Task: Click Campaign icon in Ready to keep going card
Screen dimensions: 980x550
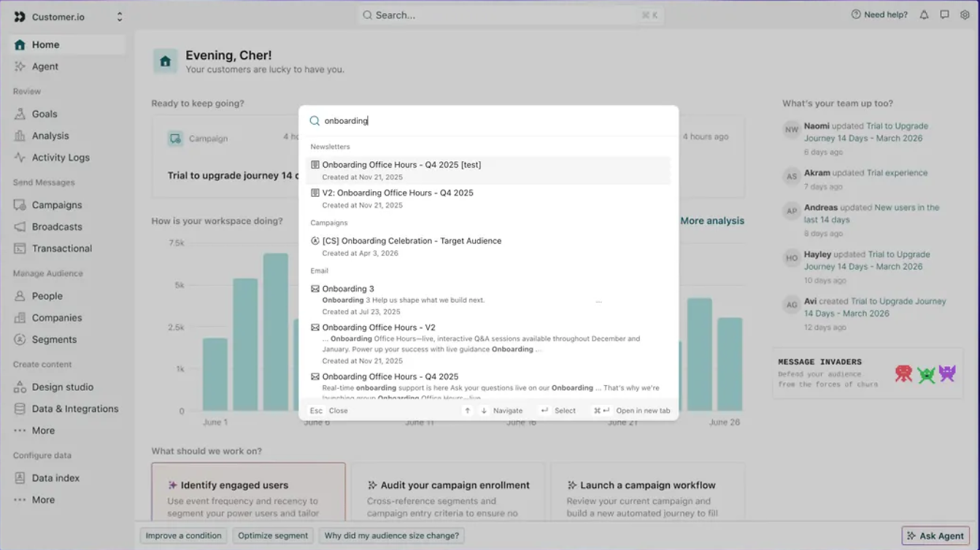Action: pyautogui.click(x=175, y=138)
